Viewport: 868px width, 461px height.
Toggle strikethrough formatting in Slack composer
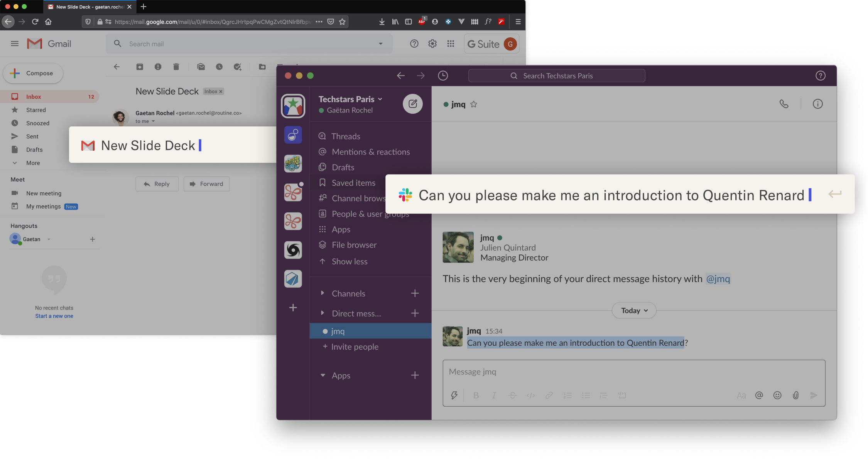click(x=512, y=395)
